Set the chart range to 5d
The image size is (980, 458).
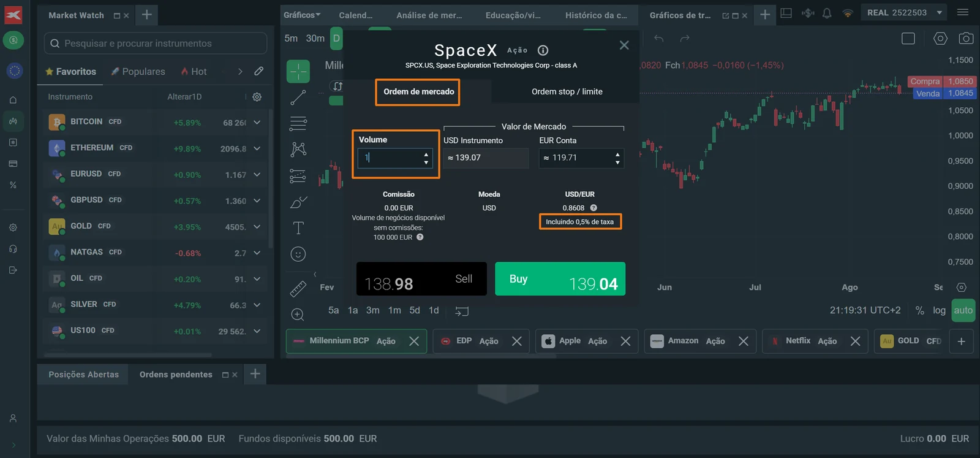[415, 310]
